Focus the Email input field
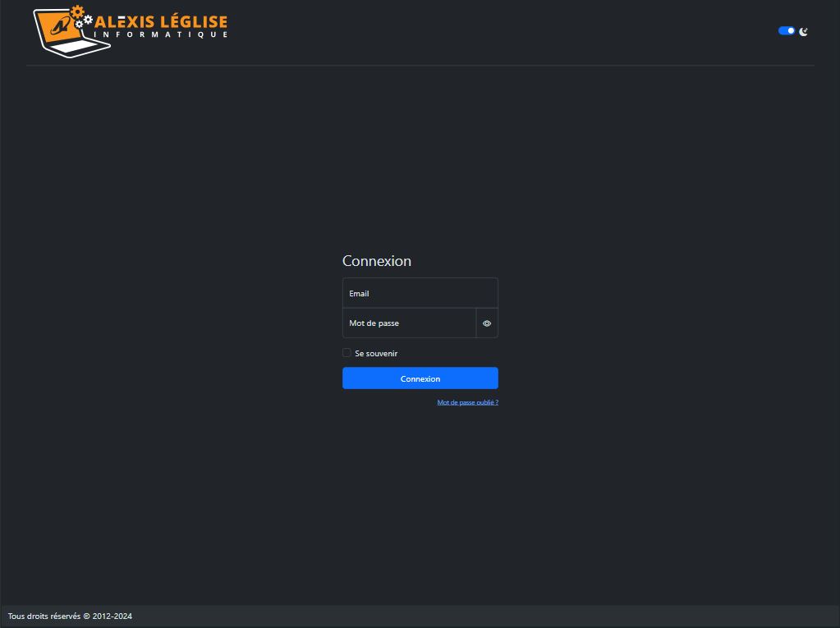The width and height of the screenshot is (840, 628). [420, 293]
